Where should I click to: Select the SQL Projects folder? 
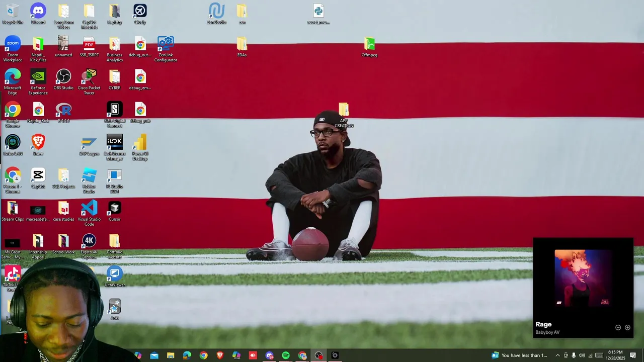pos(63,178)
